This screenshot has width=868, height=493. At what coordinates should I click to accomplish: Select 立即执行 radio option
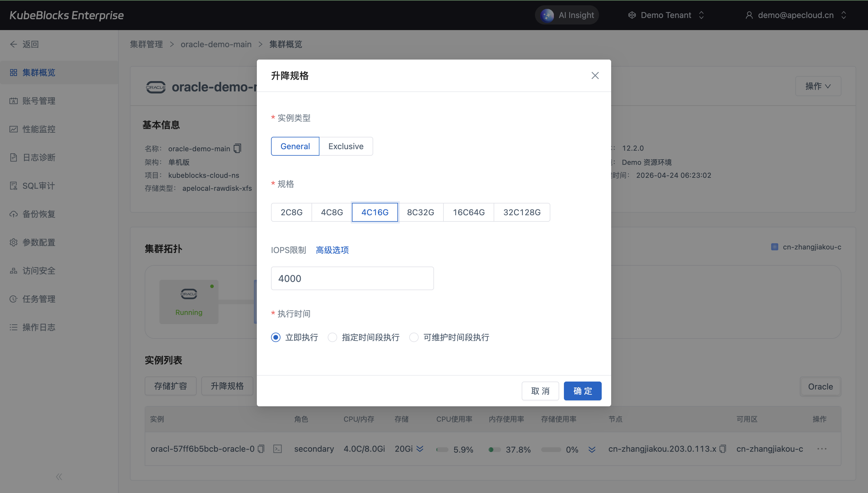(276, 337)
